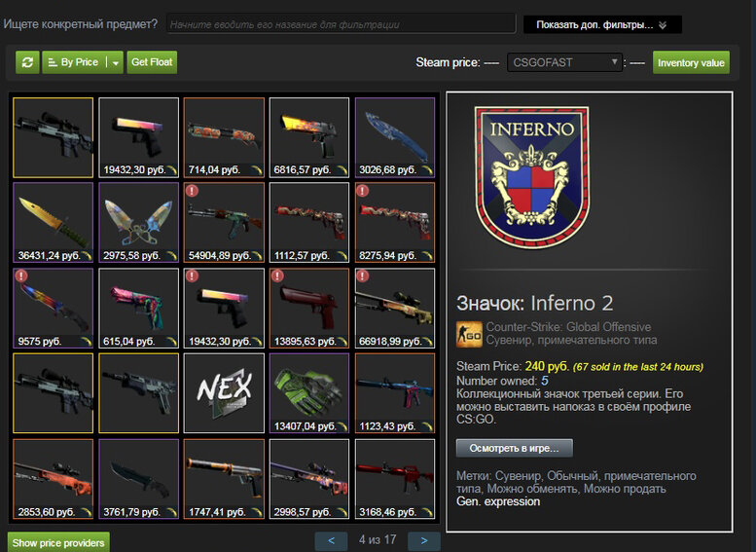The image size is (756, 552).
Task: Click the Counter-Strike: Global Offensive game name
Action: 568,327
